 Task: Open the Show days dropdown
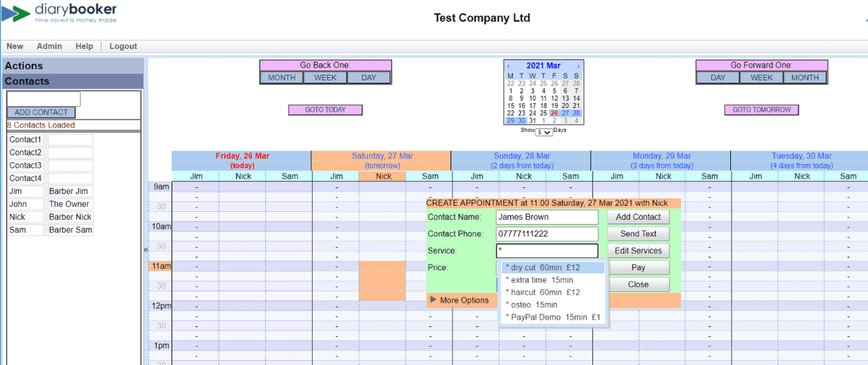[543, 132]
